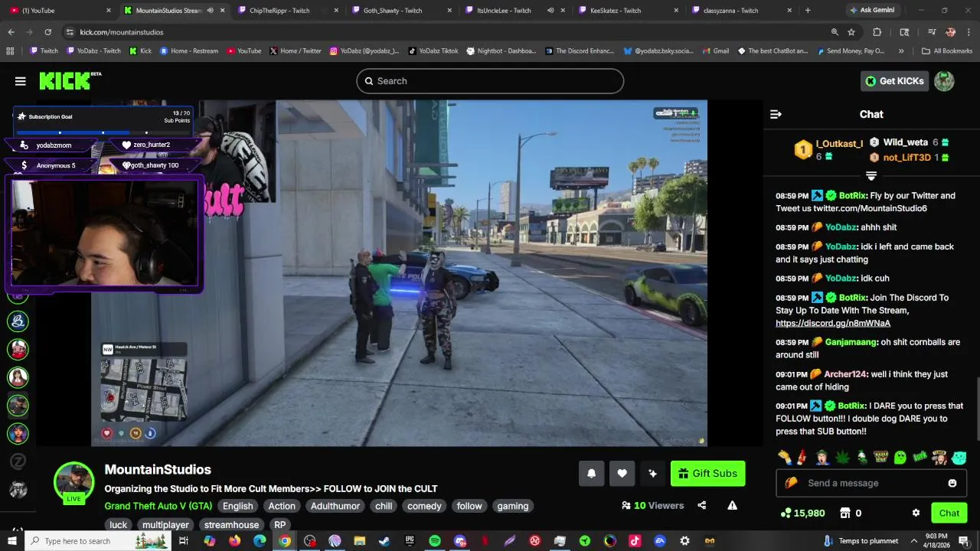This screenshot has height=551, width=980.
Task: Open the discord.gg/n8mWNaA link in chat
Action: pyautogui.click(x=833, y=323)
